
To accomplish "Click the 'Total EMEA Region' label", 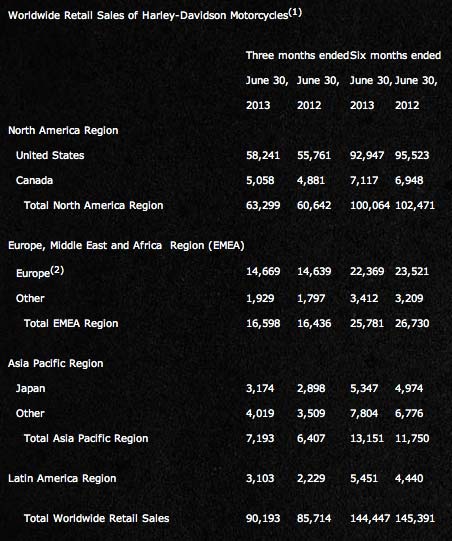I will [x=71, y=323].
